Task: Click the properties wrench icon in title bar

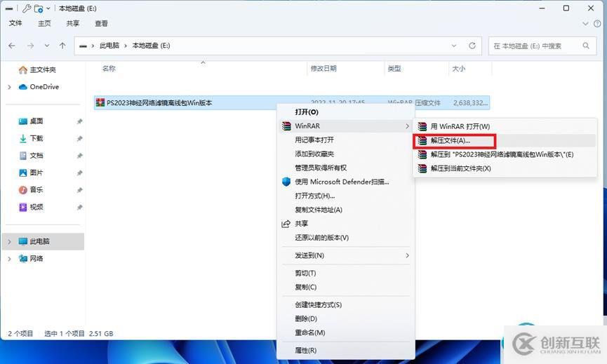Action: (27, 8)
